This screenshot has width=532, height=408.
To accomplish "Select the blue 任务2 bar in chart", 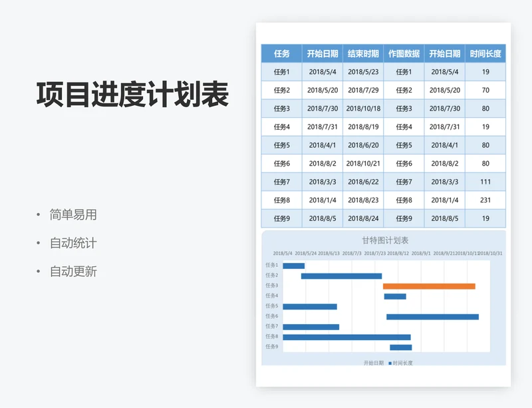I will 341,276.
